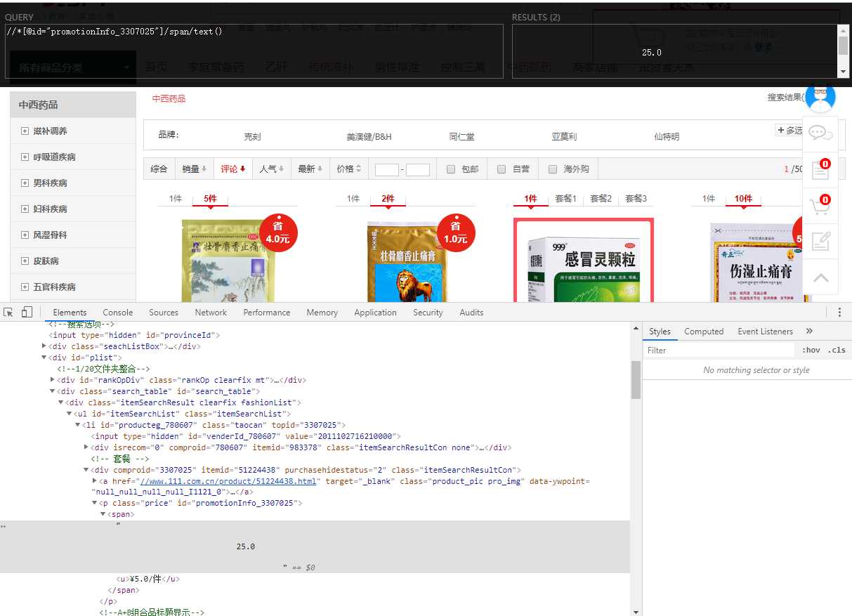Collapse the plist div node
Viewport: 852px width, 616px height.
tap(44, 358)
